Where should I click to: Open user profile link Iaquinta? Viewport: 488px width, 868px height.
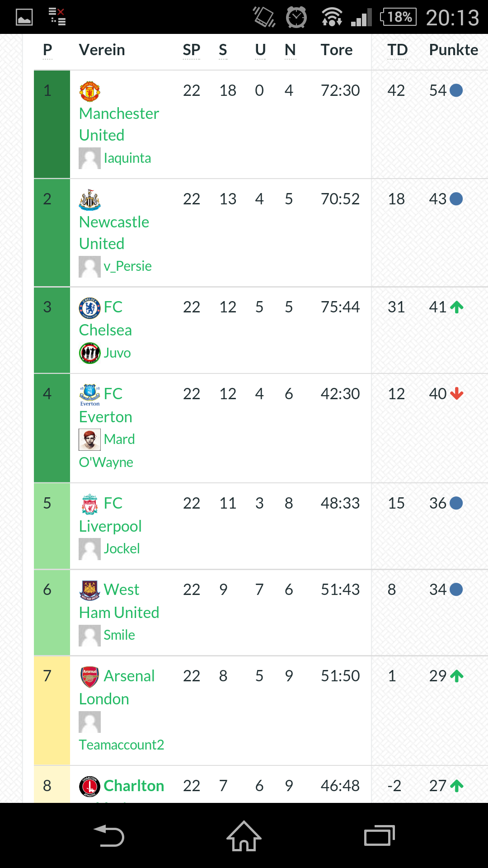pyautogui.click(x=127, y=158)
